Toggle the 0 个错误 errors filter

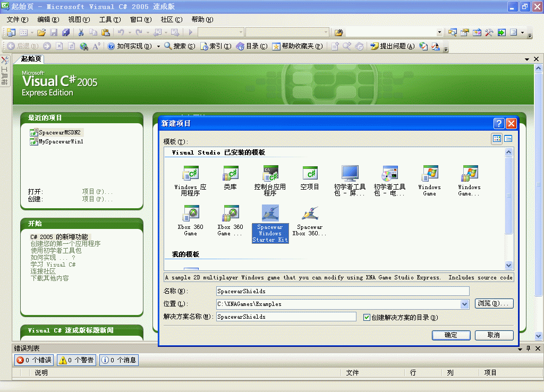[x=34, y=360]
